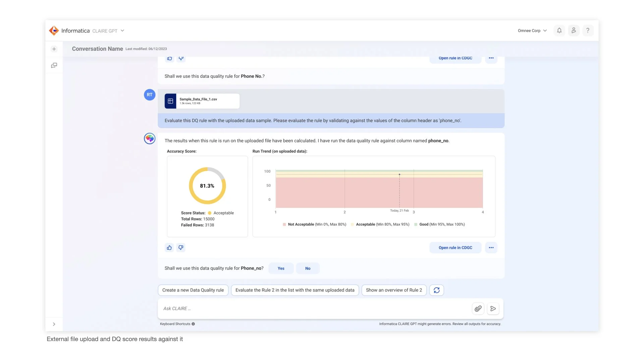Select 'Show an overview of Rule 2' suggestion

click(394, 290)
